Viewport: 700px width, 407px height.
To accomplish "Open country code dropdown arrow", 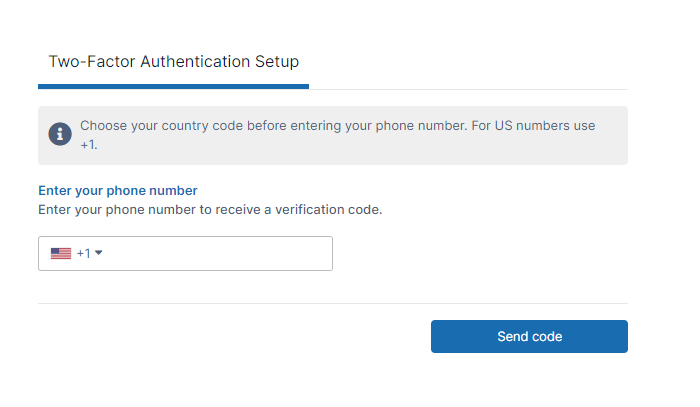I will (x=99, y=253).
